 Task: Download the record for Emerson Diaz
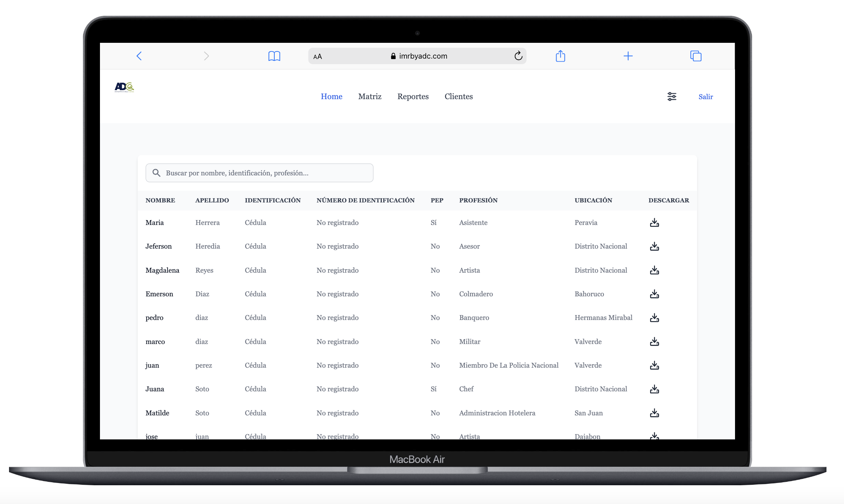tap(654, 294)
